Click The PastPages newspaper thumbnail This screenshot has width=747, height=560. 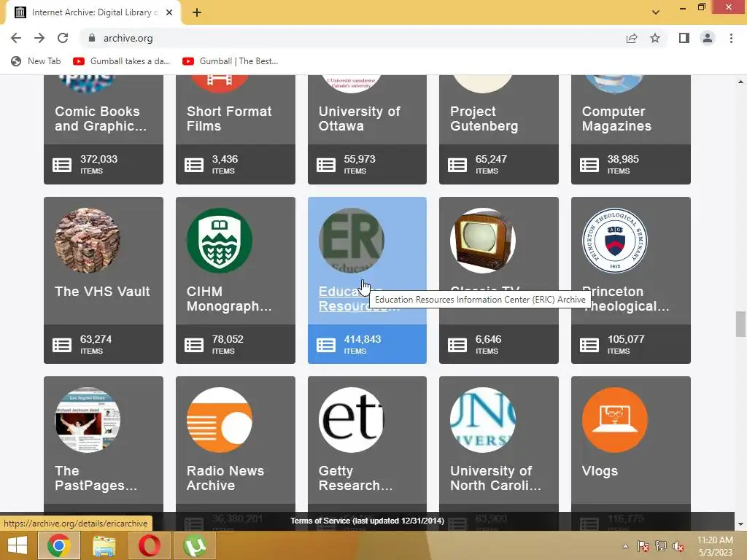coord(88,420)
